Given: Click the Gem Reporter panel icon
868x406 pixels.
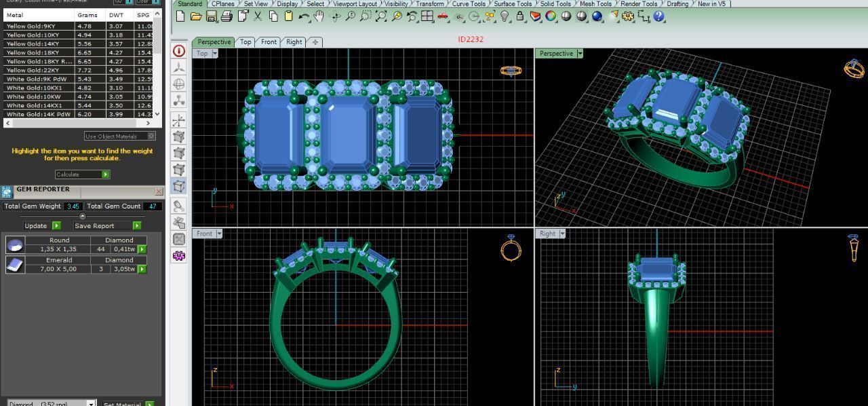Looking at the screenshot, I should (7, 192).
